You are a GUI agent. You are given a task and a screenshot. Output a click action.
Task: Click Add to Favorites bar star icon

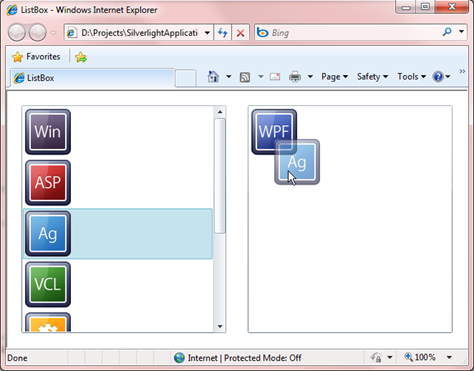pyautogui.click(x=81, y=57)
